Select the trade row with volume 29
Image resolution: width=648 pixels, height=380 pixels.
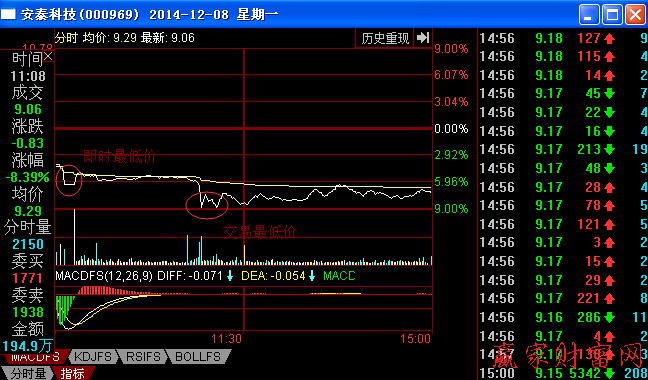[x=563, y=280]
